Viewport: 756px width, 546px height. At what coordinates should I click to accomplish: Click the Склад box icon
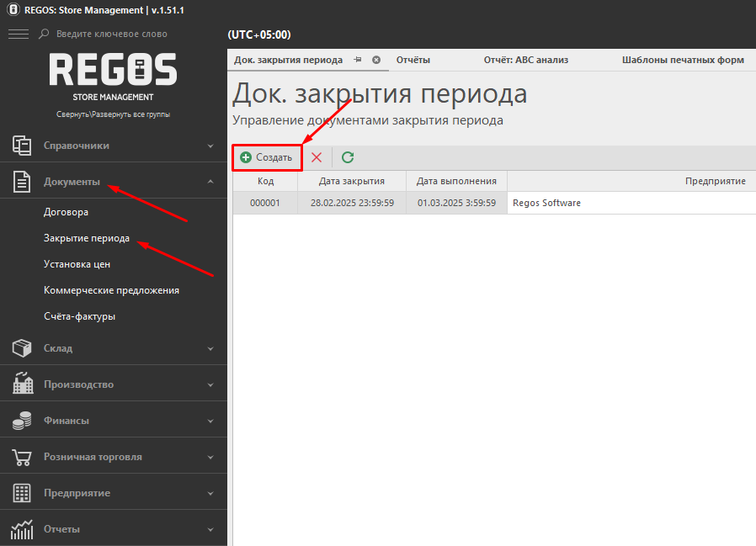tap(22, 348)
